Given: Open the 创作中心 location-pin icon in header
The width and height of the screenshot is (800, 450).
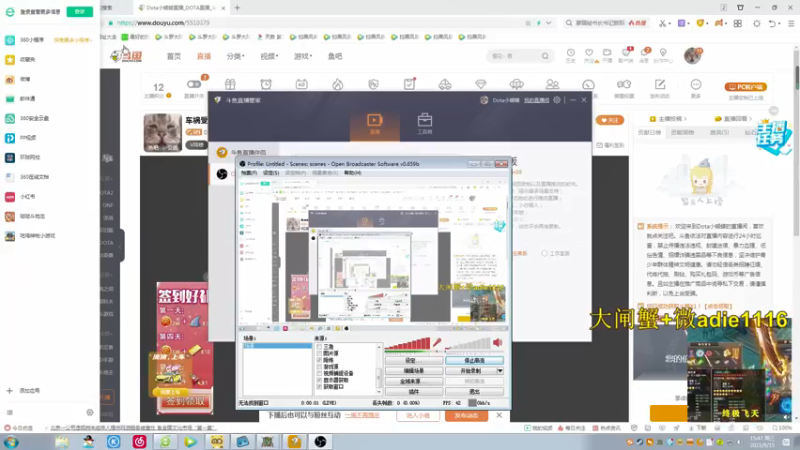Looking at the screenshot, I should coord(663,53).
